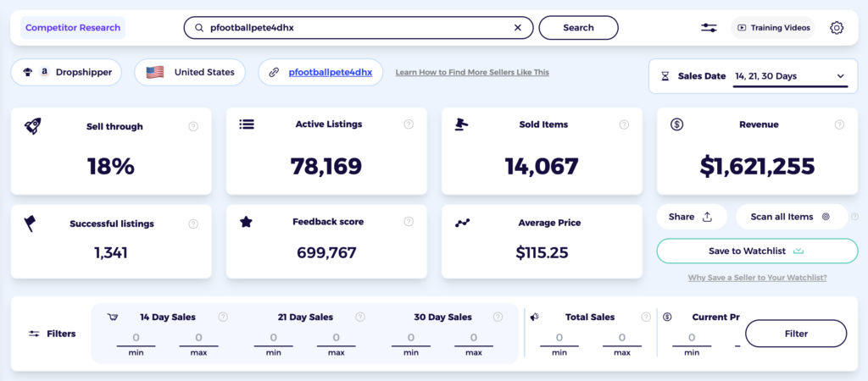Image resolution: width=868 pixels, height=381 pixels.
Task: Click the flag icon on Successful listings
Action: [30, 224]
